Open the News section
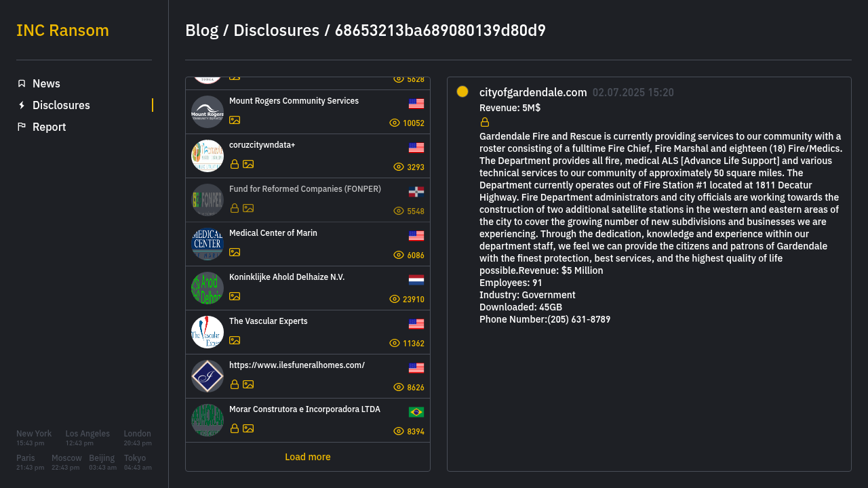This screenshot has height=488, width=868. pyautogui.click(x=46, y=83)
